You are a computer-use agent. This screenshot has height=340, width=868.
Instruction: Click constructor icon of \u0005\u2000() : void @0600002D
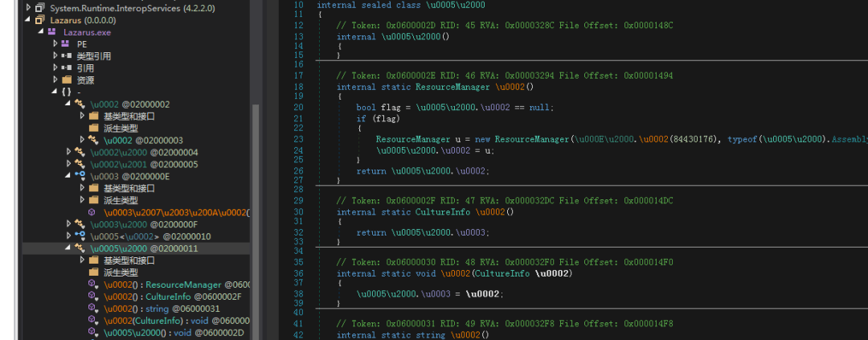93,333
